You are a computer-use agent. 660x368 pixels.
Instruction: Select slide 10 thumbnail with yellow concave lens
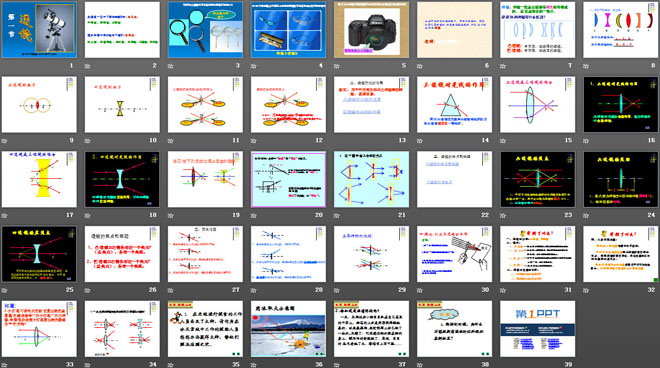122,104
